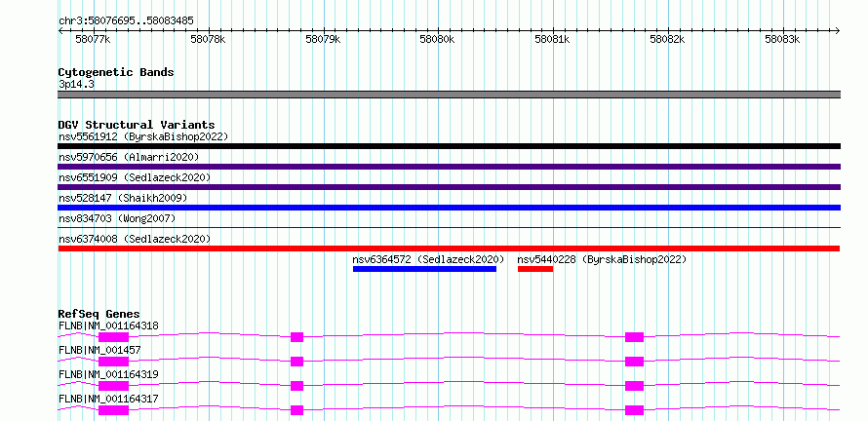Click the nsv6364572 (Sedlazeck2020) label
The image size is (868, 421).
pyautogui.click(x=428, y=259)
